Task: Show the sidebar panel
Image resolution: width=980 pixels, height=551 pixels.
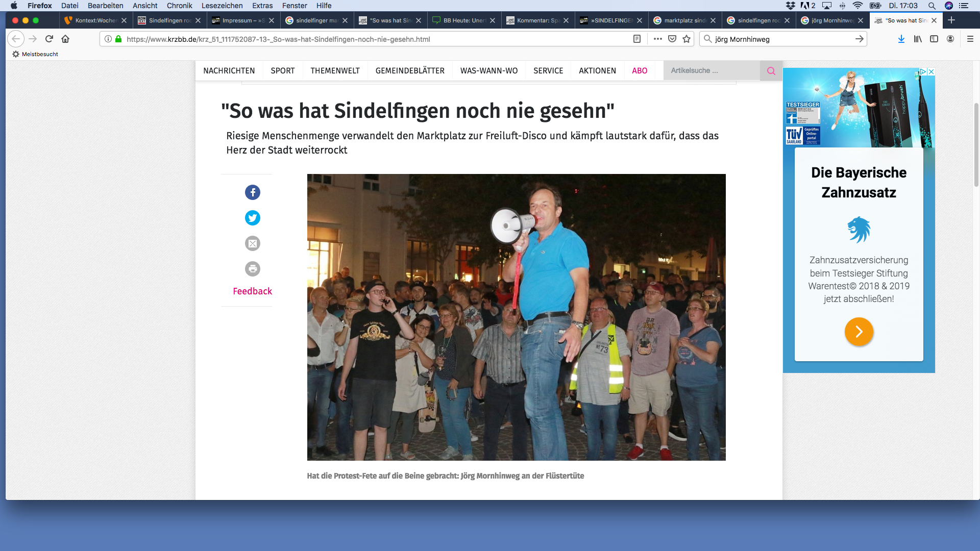Action: click(934, 39)
